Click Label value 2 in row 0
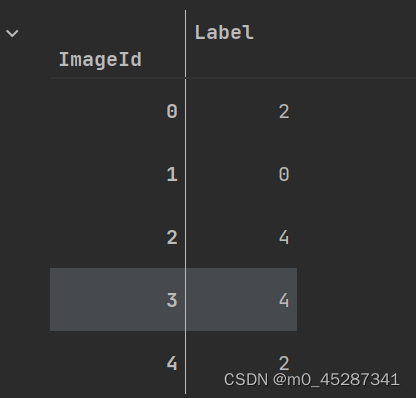 pos(284,111)
